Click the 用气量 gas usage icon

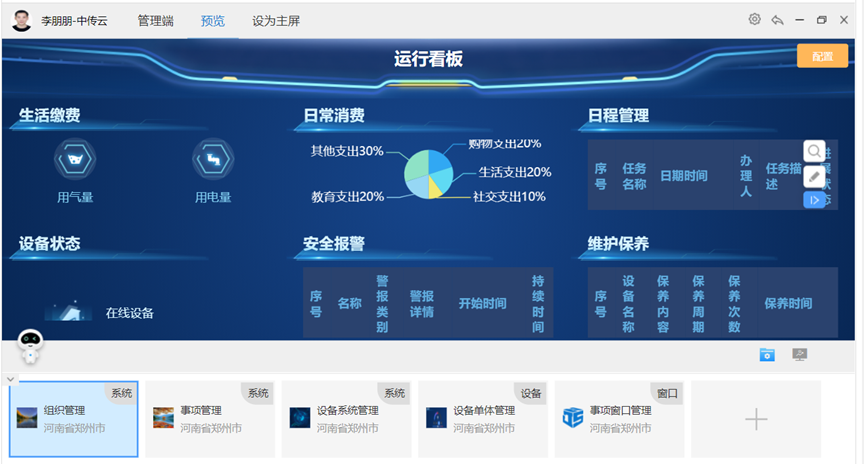75,158
